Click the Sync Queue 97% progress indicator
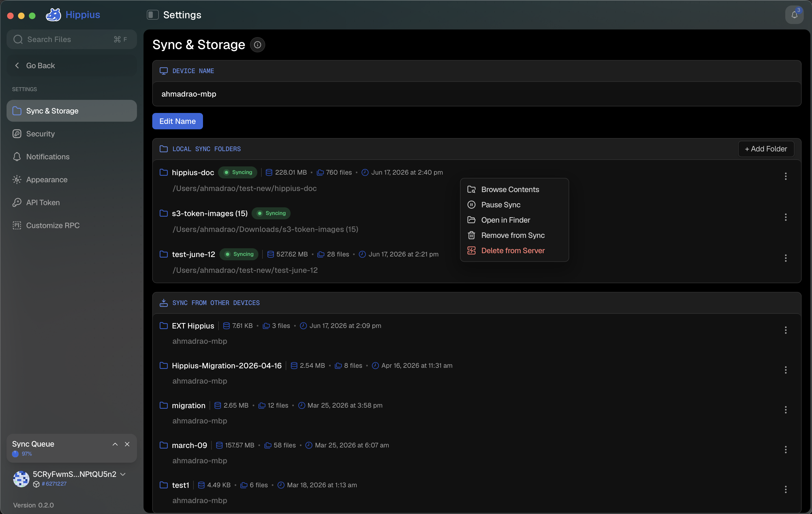Screen dimensions: 812x514 tap(22, 454)
